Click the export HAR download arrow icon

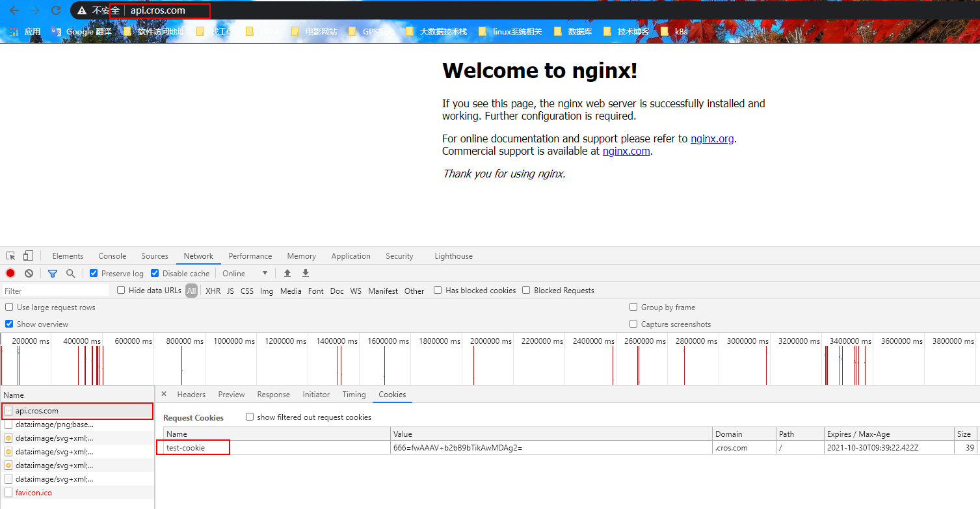(306, 274)
